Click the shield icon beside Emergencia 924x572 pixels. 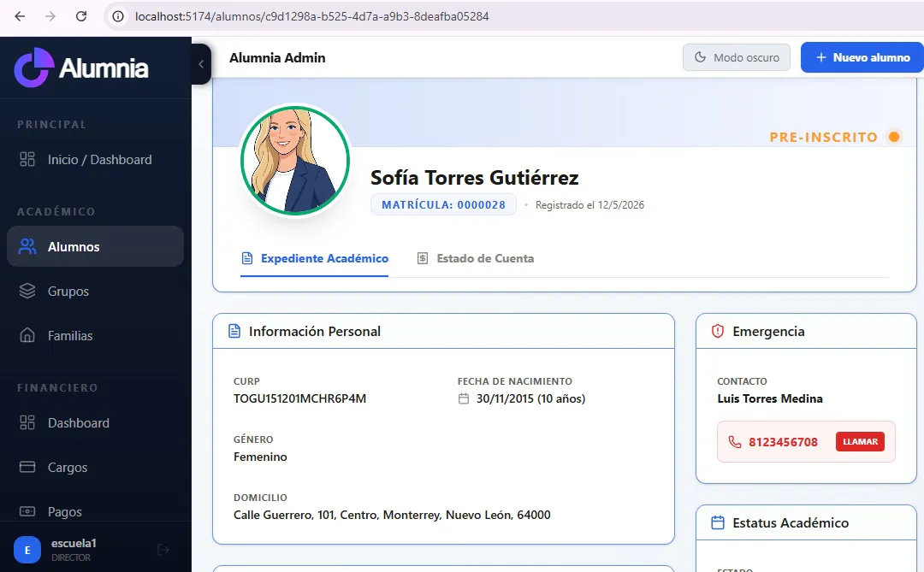coord(718,331)
